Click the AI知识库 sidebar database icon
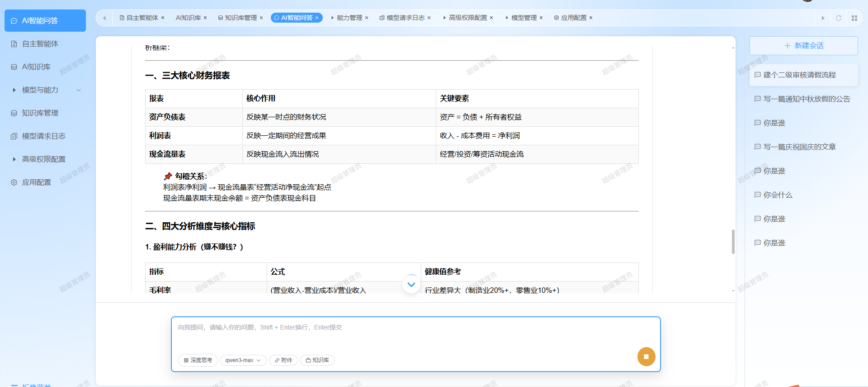 [14, 67]
